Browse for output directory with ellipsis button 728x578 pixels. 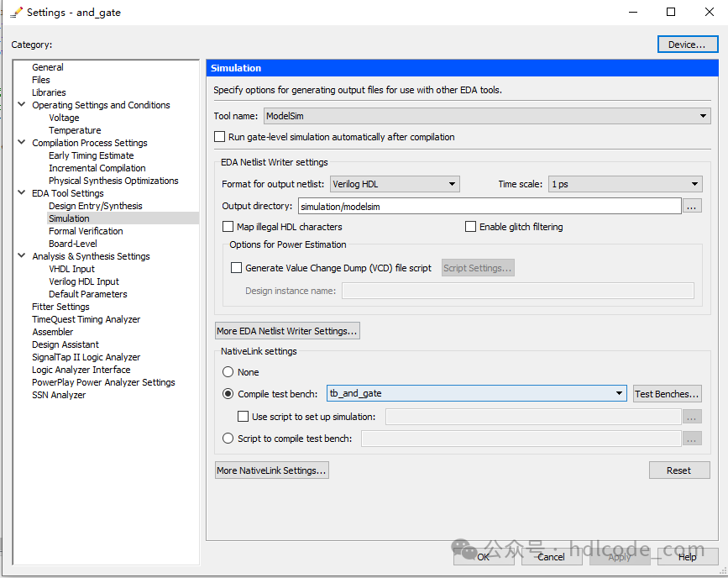click(692, 207)
